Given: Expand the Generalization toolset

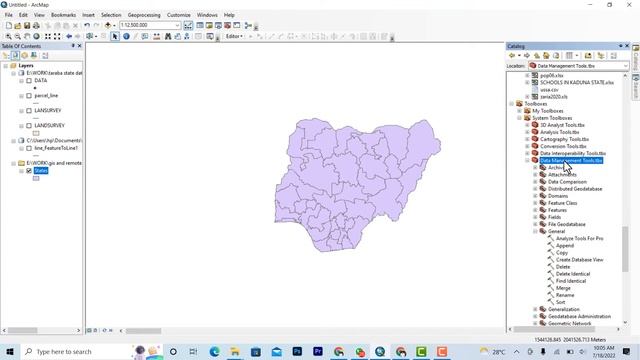Looking at the screenshot, I should coord(535,309).
